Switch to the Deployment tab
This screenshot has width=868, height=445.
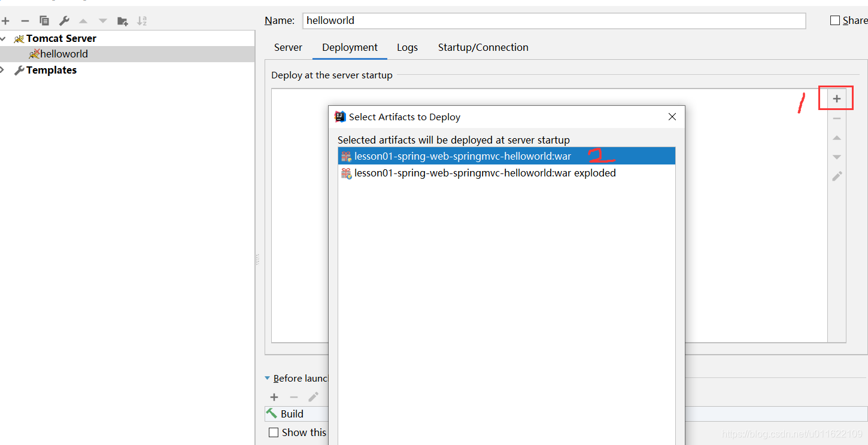(x=350, y=47)
